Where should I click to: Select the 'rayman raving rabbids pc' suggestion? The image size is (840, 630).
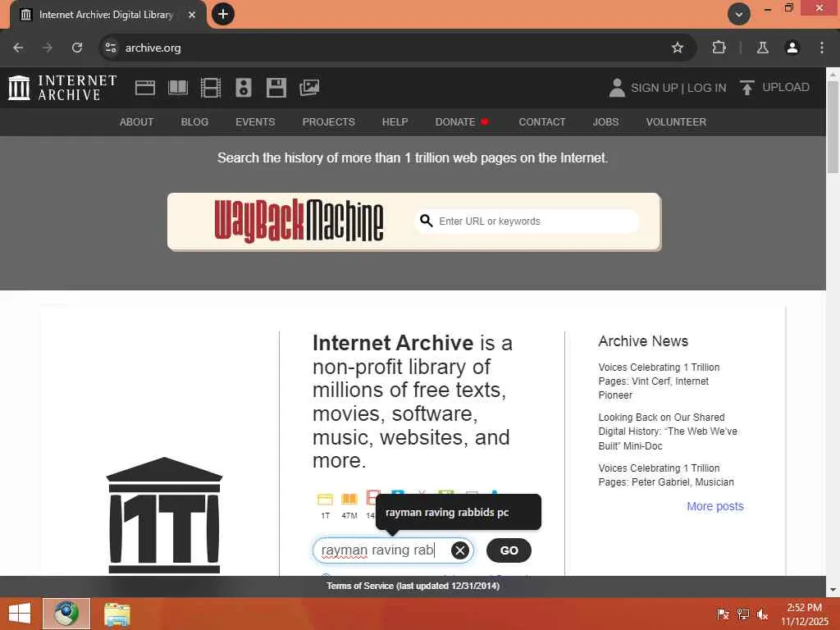click(x=458, y=512)
